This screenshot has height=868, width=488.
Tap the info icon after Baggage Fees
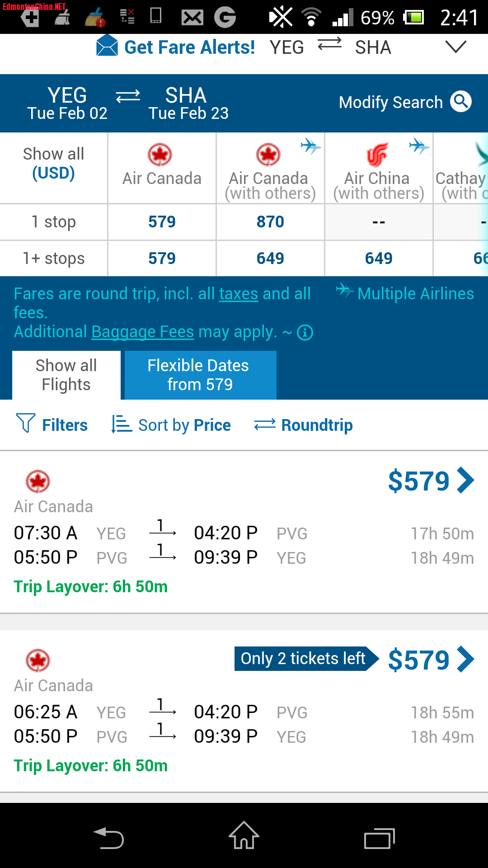tap(305, 333)
